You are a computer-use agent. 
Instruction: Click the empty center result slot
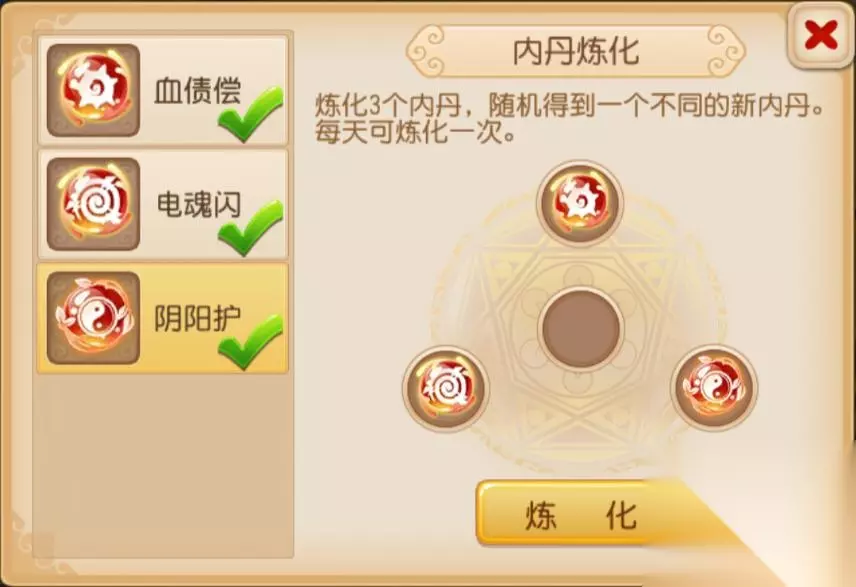coord(580,329)
